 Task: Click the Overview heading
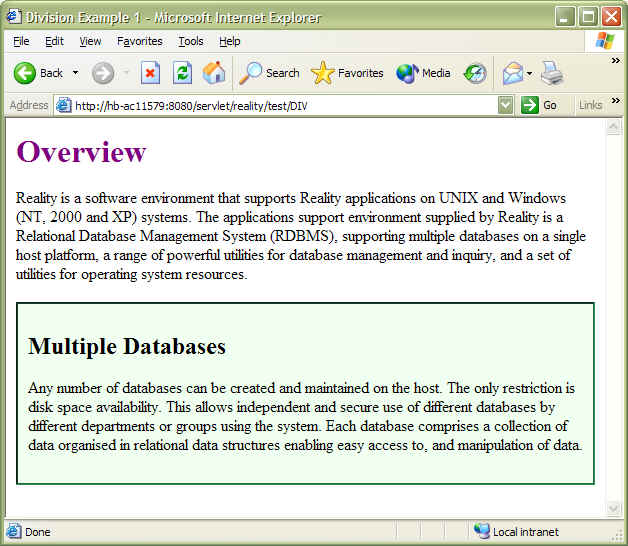click(81, 152)
